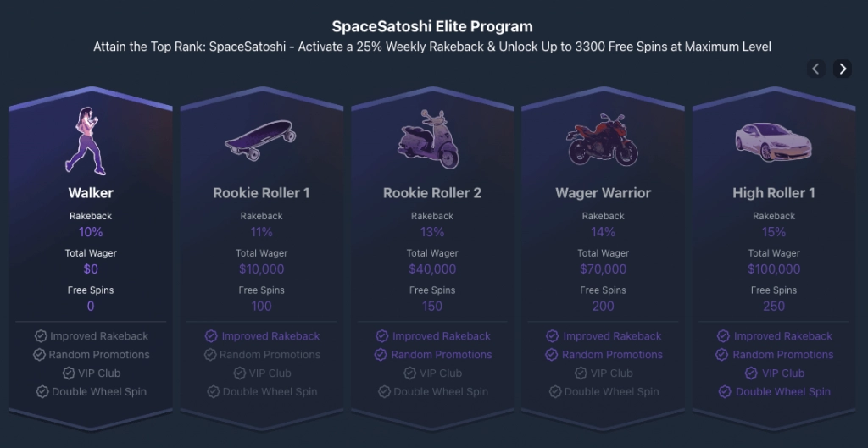Click the High Roller 1 15% rakeback value

773,232
